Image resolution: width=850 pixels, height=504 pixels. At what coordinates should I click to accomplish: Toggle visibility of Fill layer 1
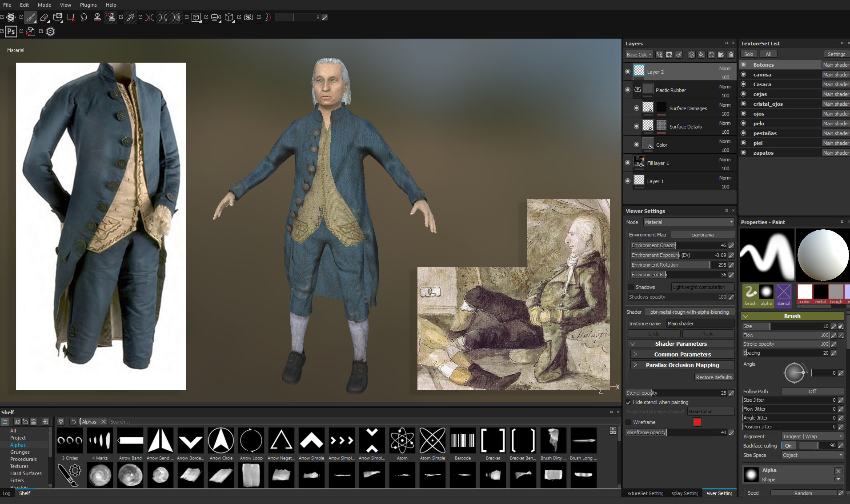(628, 163)
